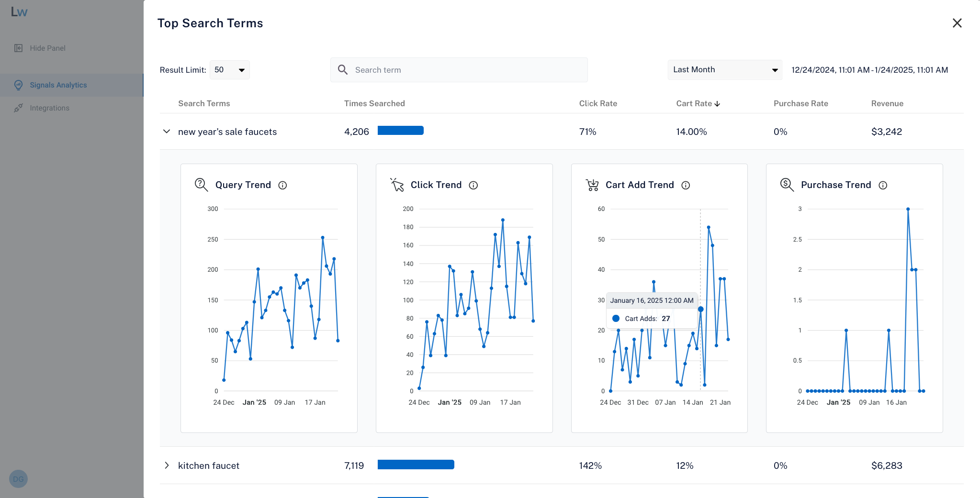Show Query Trend info tooltip icon
The image size is (980, 498).
(x=282, y=185)
